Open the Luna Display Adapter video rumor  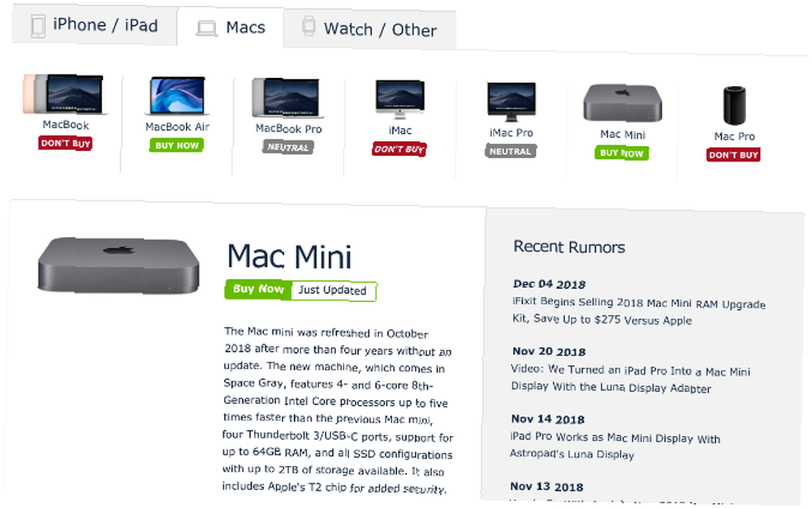(x=630, y=379)
